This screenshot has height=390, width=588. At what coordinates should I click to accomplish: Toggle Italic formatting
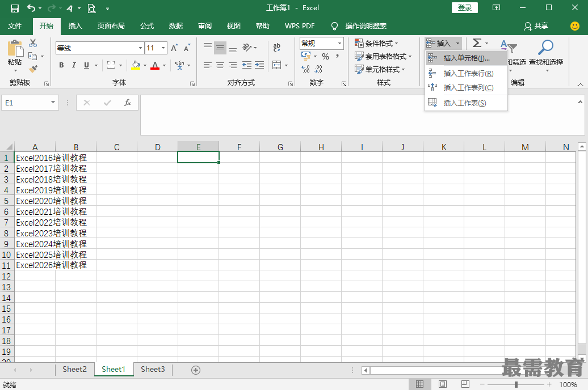(x=74, y=65)
